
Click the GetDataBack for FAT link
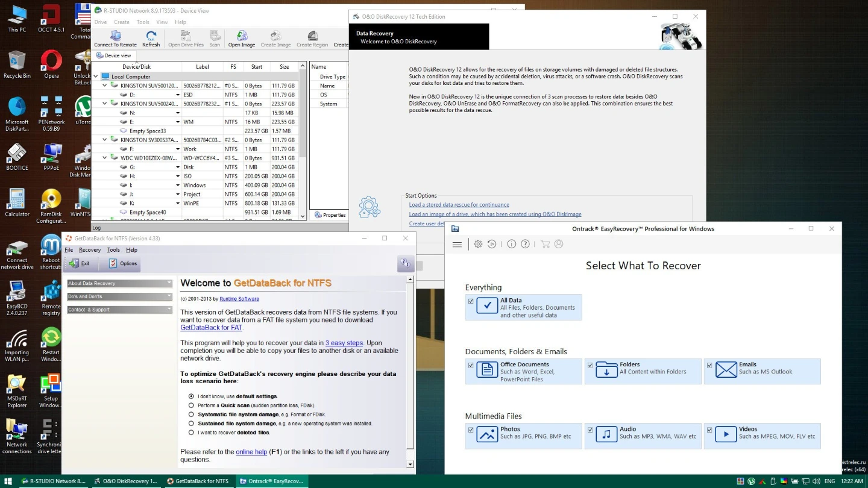(211, 328)
